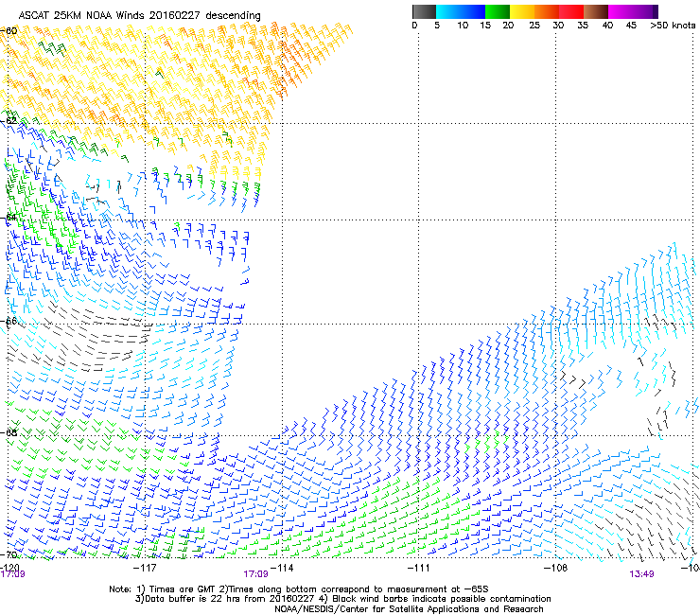The width and height of the screenshot is (700, 615).
Task: Click the '-68' latitude axis label
Action: [x=9, y=433]
